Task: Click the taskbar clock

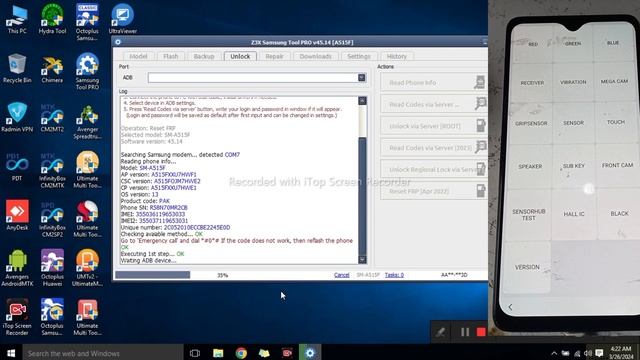Action: [x=621, y=353]
